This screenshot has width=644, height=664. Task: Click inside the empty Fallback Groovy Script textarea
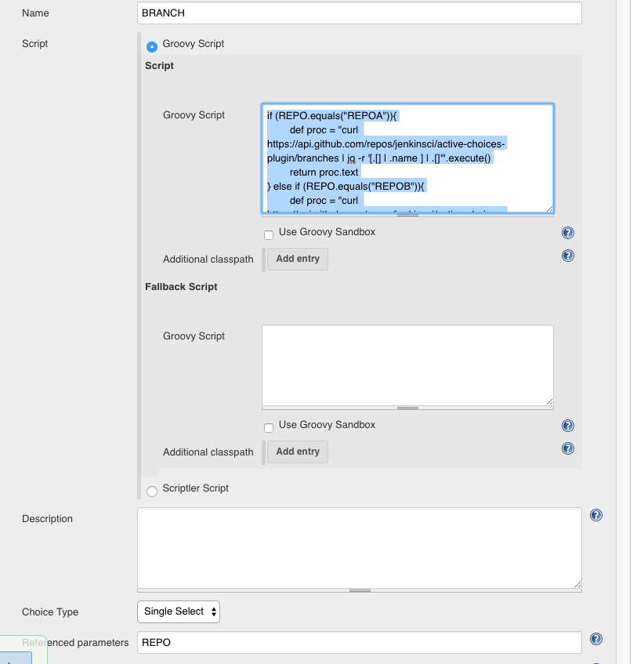(x=407, y=365)
